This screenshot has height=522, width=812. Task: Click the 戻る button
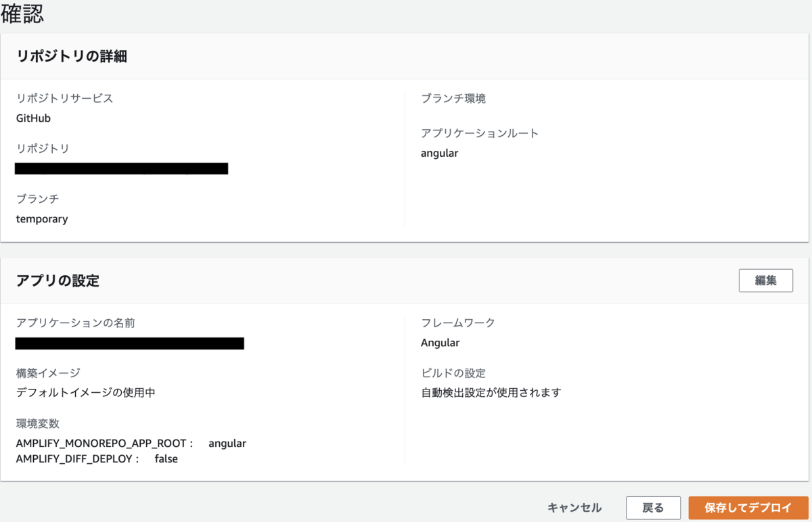click(653, 508)
